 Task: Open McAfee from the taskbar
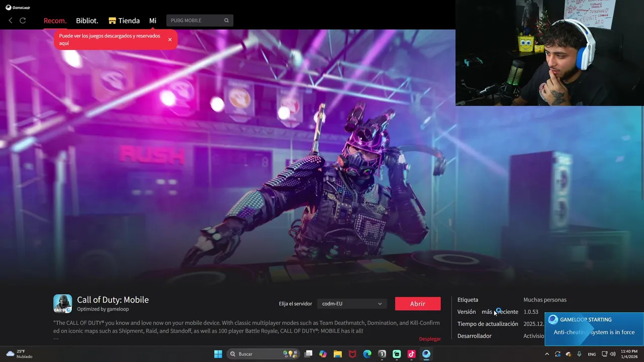[353, 354]
